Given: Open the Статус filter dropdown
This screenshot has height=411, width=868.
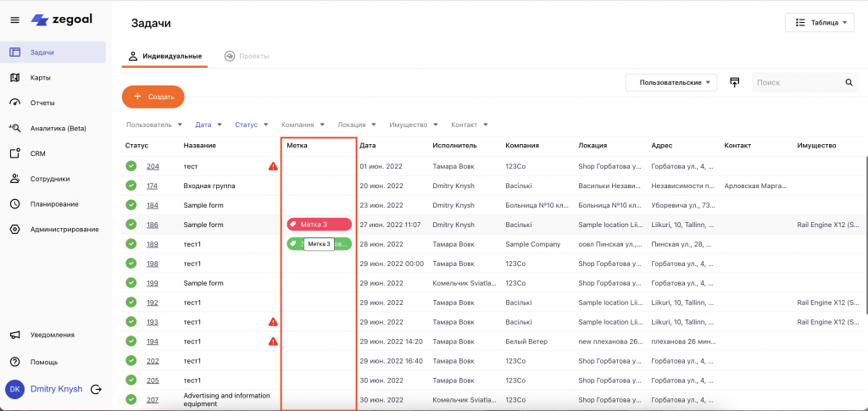Looking at the screenshot, I should (252, 125).
